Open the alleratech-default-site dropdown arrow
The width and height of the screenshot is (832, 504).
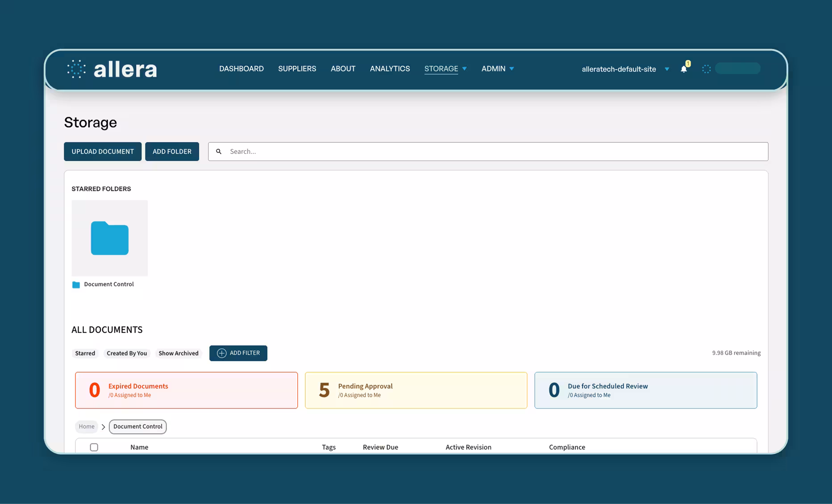click(x=667, y=69)
